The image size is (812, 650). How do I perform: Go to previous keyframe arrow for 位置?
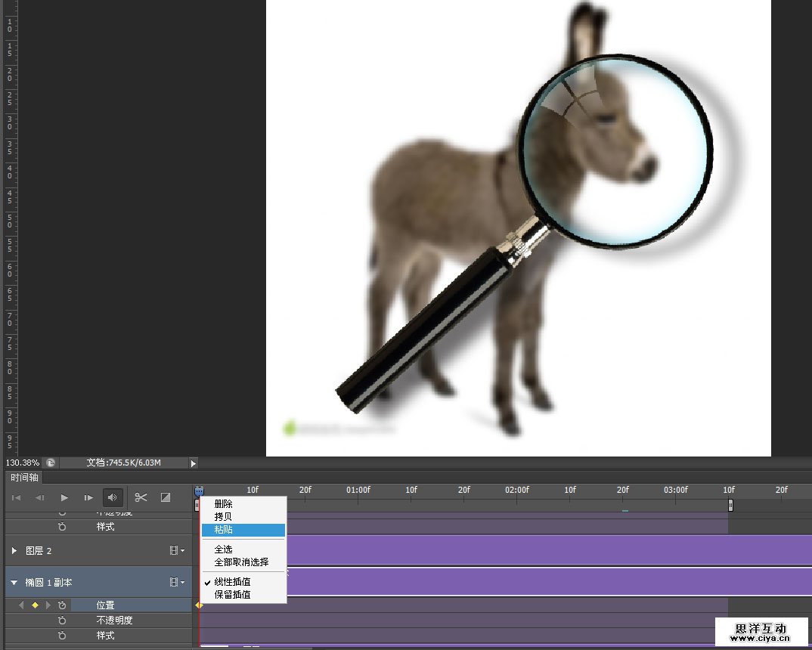point(21,605)
